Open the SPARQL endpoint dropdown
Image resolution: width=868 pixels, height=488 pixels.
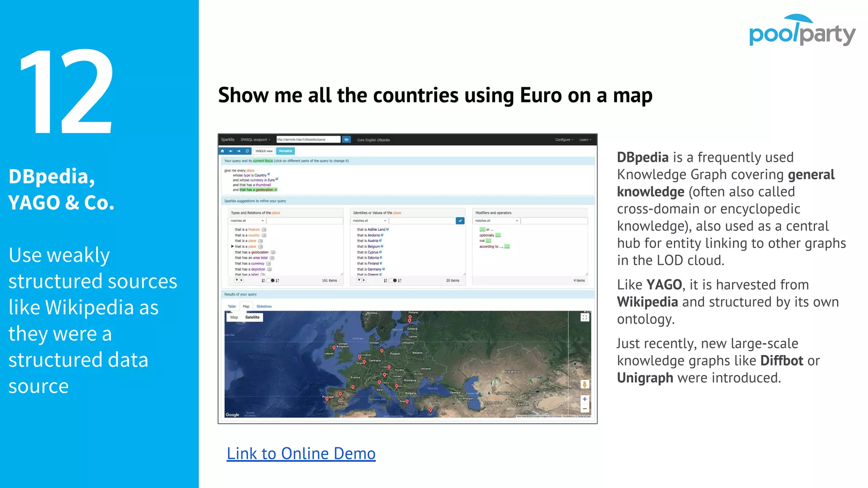click(255, 139)
